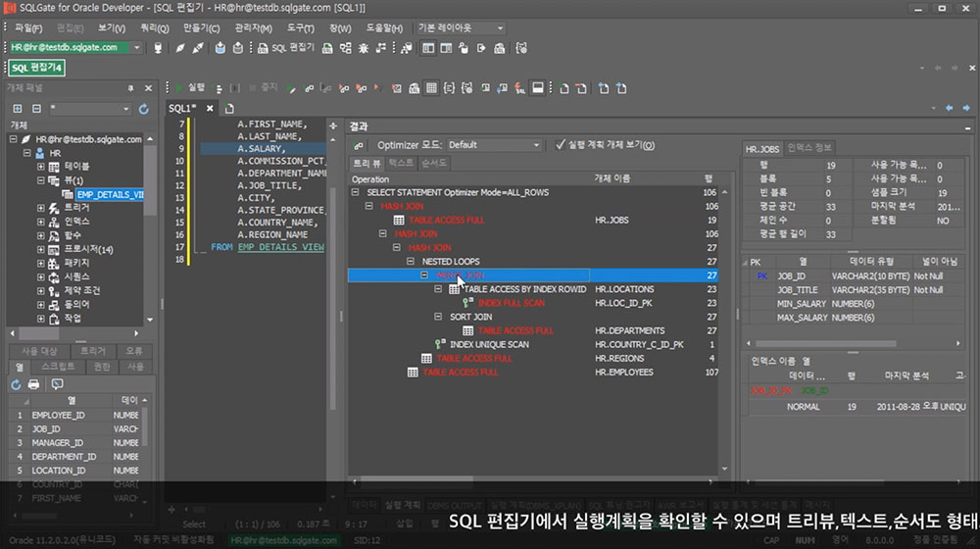Click the rollback database icon
Viewport: 980px width, 549px height.
point(237,47)
